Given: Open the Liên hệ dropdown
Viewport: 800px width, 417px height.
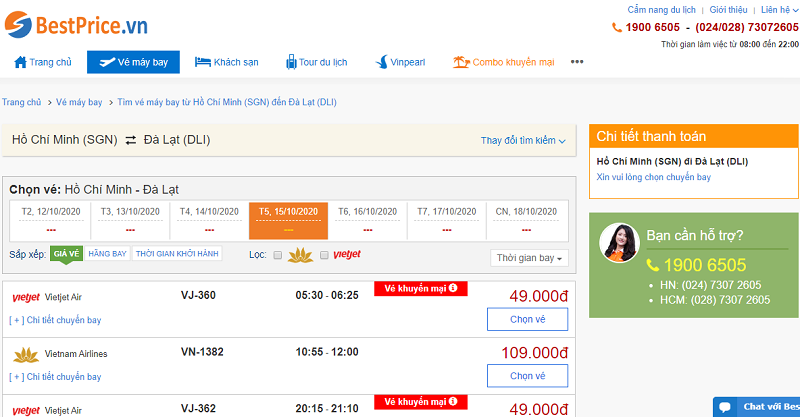Looking at the screenshot, I should pos(780,10).
